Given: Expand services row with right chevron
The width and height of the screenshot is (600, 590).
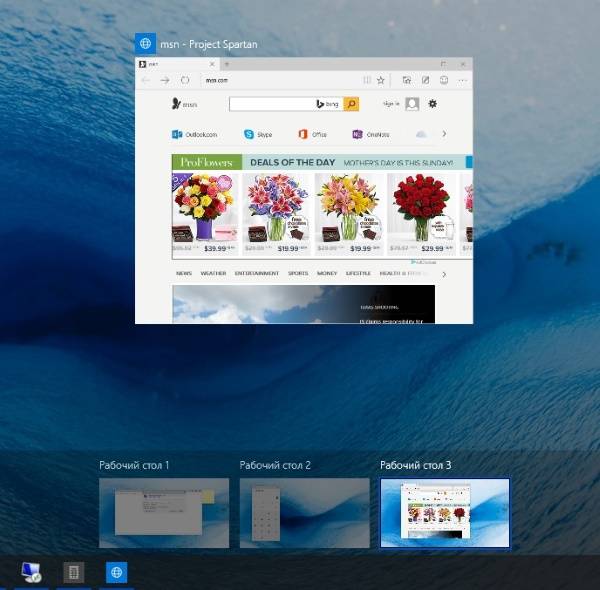Looking at the screenshot, I should pyautogui.click(x=444, y=134).
